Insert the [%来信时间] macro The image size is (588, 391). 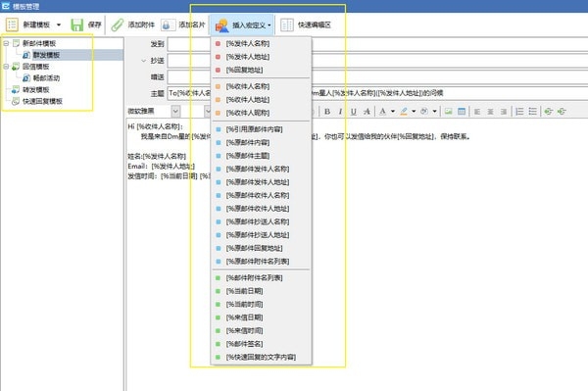[262, 330]
